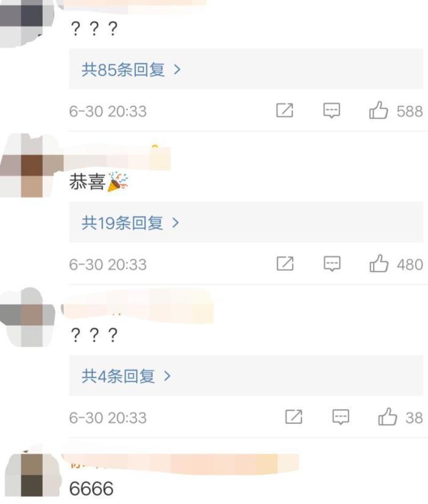Expand 共4条回复 replies
428x504 pixels.
click(x=125, y=376)
